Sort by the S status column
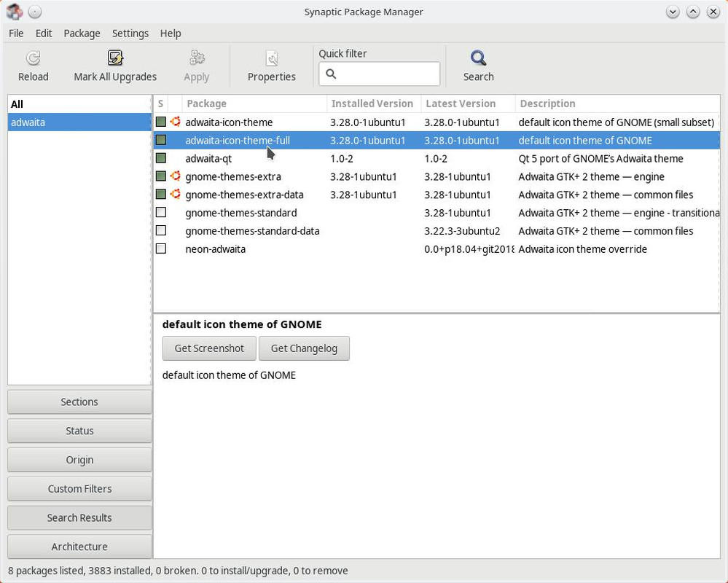Screen dimensions: 728x583 coord(160,103)
